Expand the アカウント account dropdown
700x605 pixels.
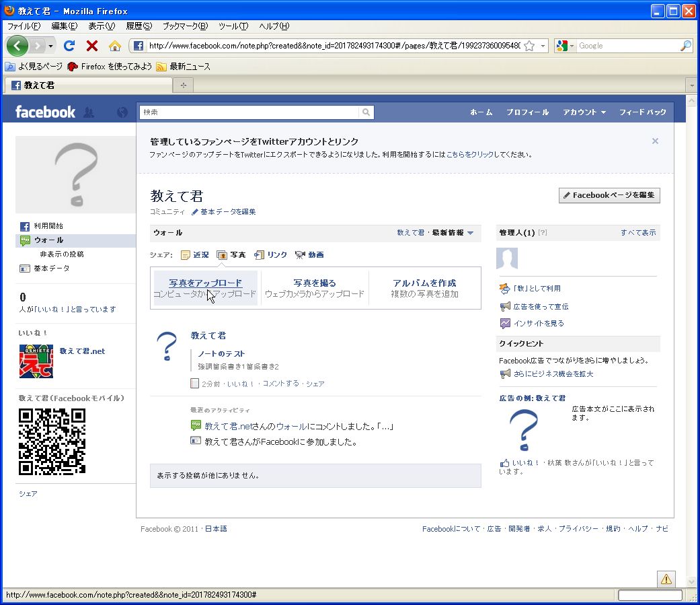tap(584, 112)
